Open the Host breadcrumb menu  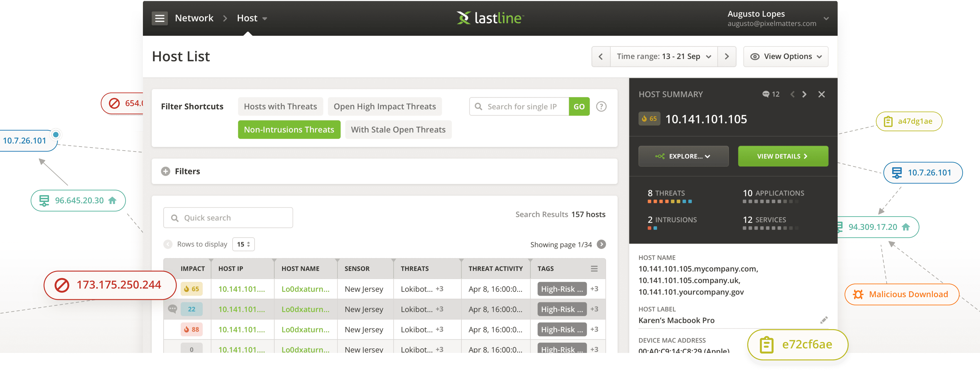[252, 18]
